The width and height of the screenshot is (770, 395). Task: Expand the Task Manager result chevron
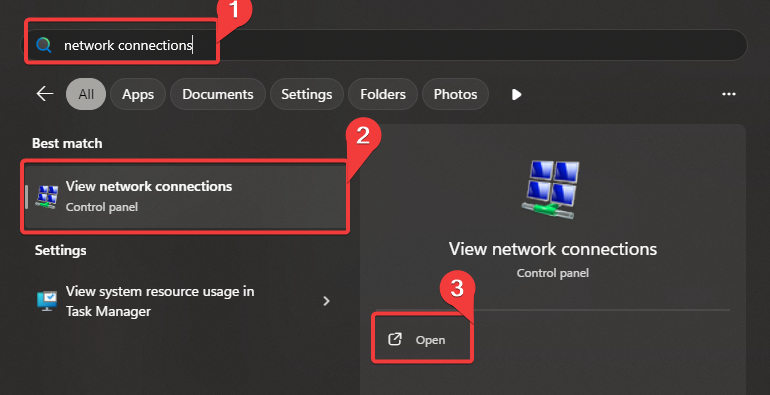[326, 301]
